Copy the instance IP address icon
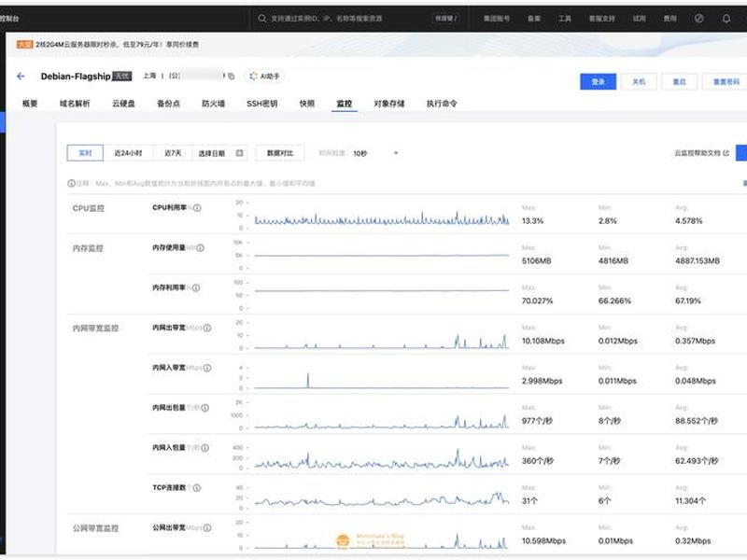This screenshot has height=560, width=747. [231, 77]
